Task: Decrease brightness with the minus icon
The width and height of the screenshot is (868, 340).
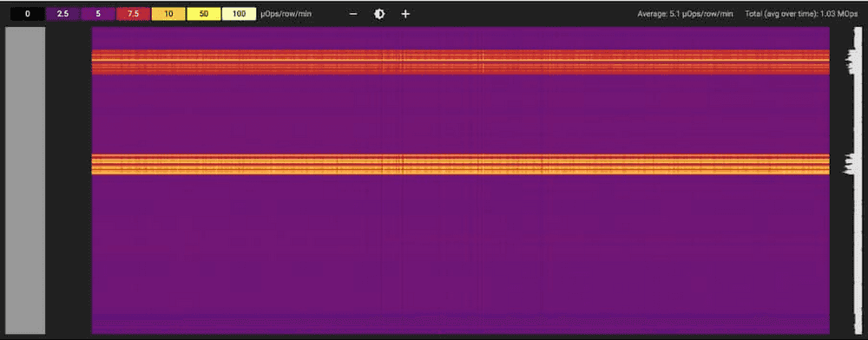Action: (x=353, y=14)
